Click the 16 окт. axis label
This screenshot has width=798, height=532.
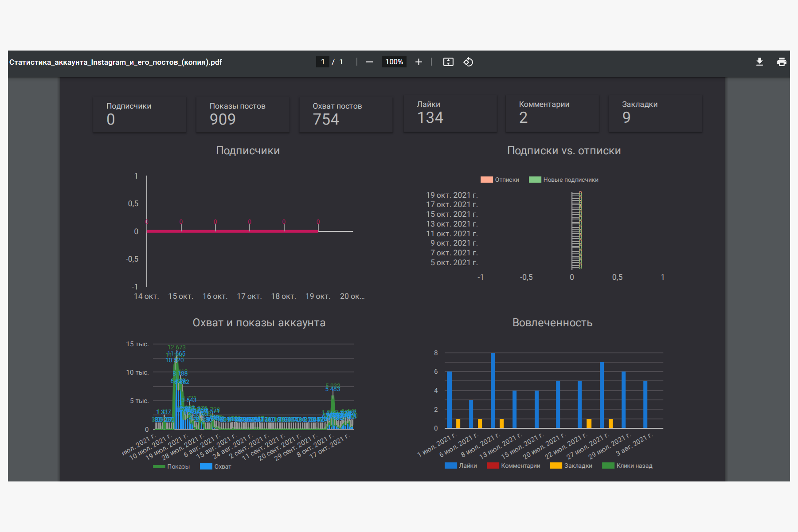tap(215, 296)
